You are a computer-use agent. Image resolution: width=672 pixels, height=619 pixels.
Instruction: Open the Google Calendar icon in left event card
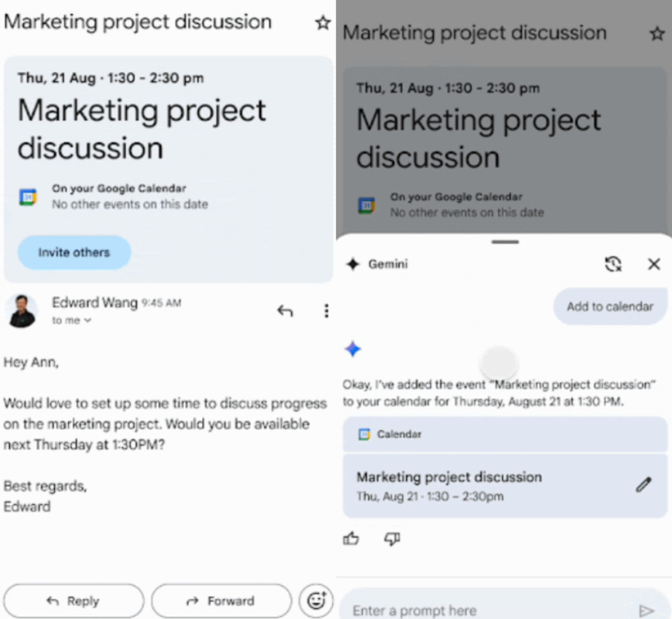(x=28, y=197)
